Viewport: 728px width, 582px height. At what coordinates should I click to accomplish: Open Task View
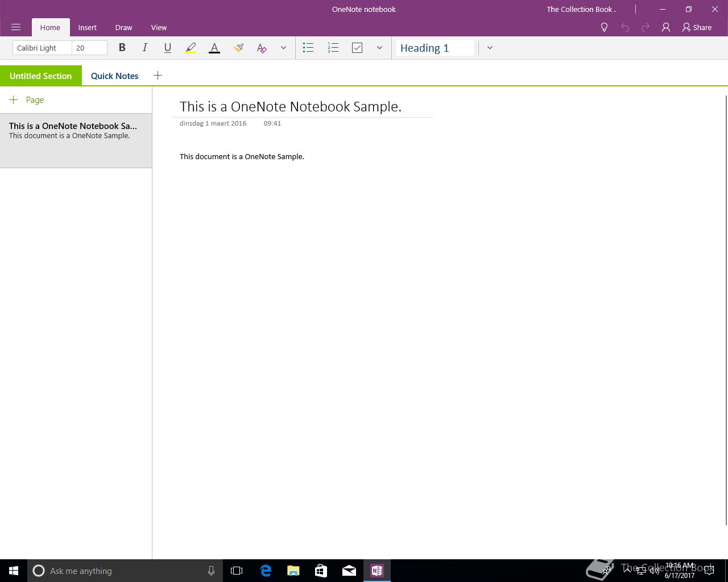(x=237, y=571)
